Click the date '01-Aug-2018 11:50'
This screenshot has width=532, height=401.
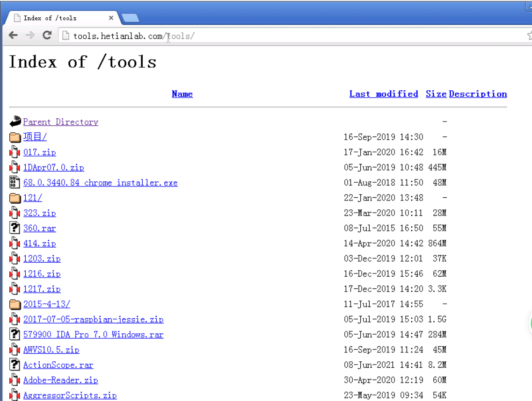pos(383,183)
